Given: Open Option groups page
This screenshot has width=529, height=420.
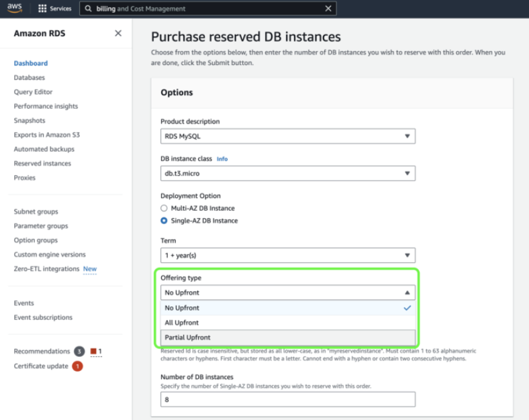Looking at the screenshot, I should [x=36, y=240].
